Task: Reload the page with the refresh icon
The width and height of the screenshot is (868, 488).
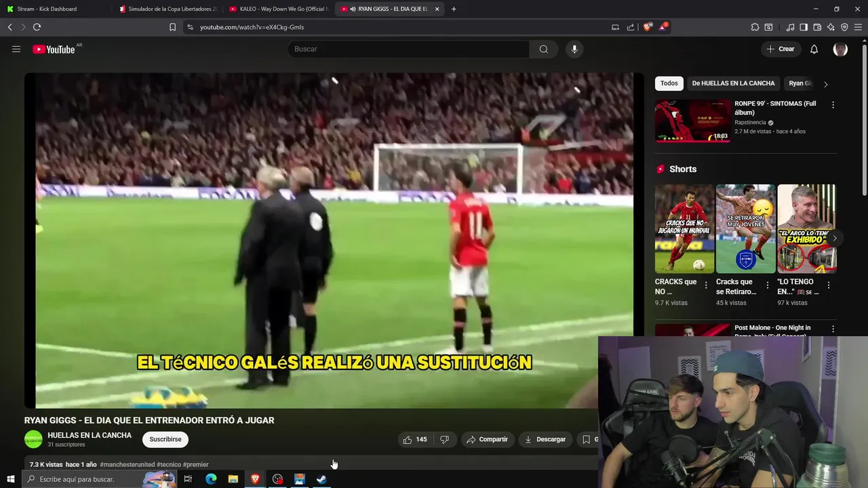Action: (x=37, y=27)
